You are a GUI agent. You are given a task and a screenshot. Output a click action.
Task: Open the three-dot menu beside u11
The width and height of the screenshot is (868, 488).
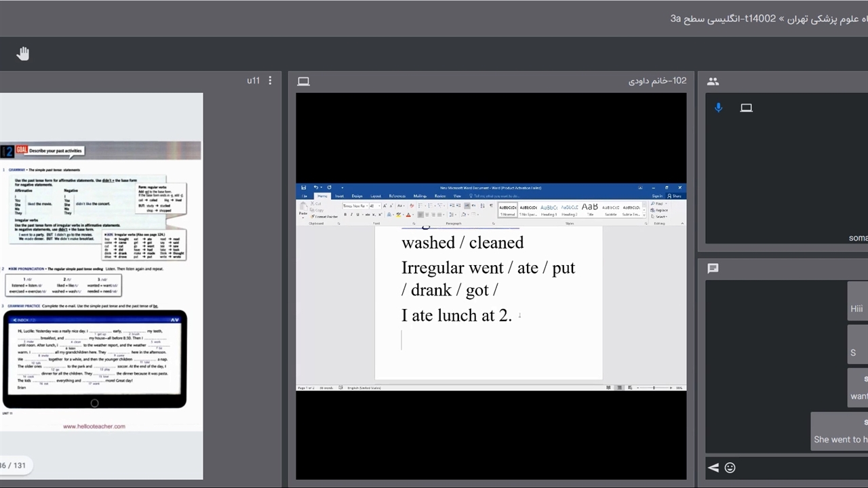(x=270, y=81)
